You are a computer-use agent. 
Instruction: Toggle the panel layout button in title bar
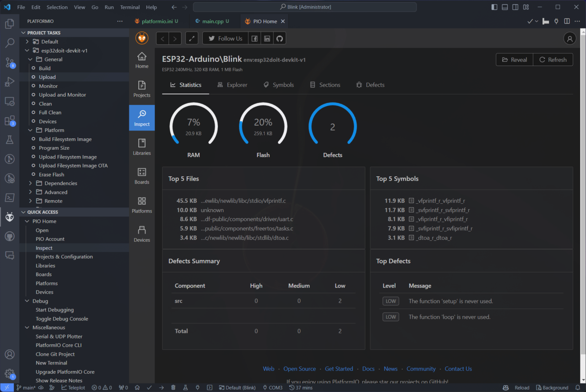[505, 7]
